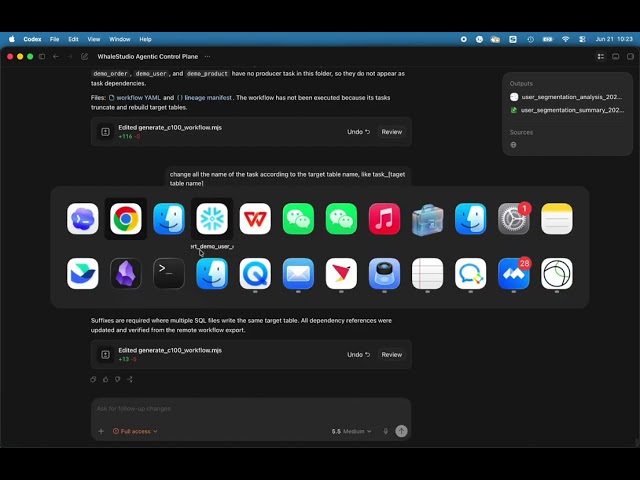Toggle the bottom panel icon in title bar
This screenshot has width=640, height=480.
click(616, 56)
